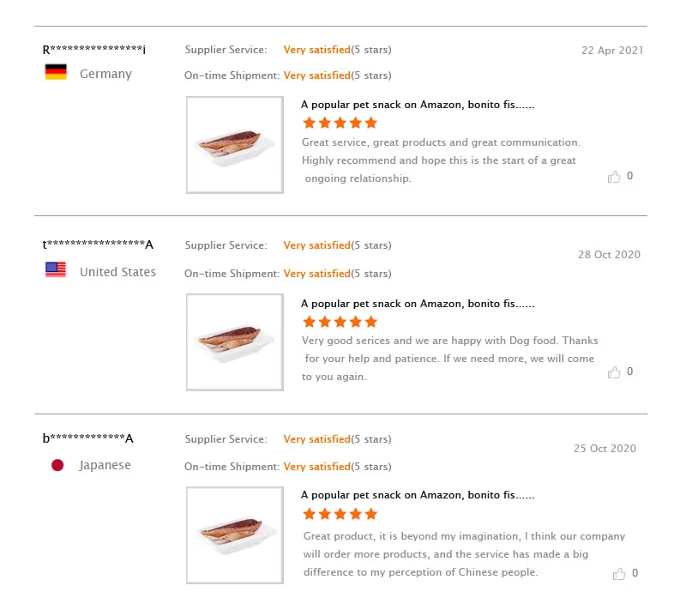
Task: Open product thumbnail in Germany review
Action: 235,145
